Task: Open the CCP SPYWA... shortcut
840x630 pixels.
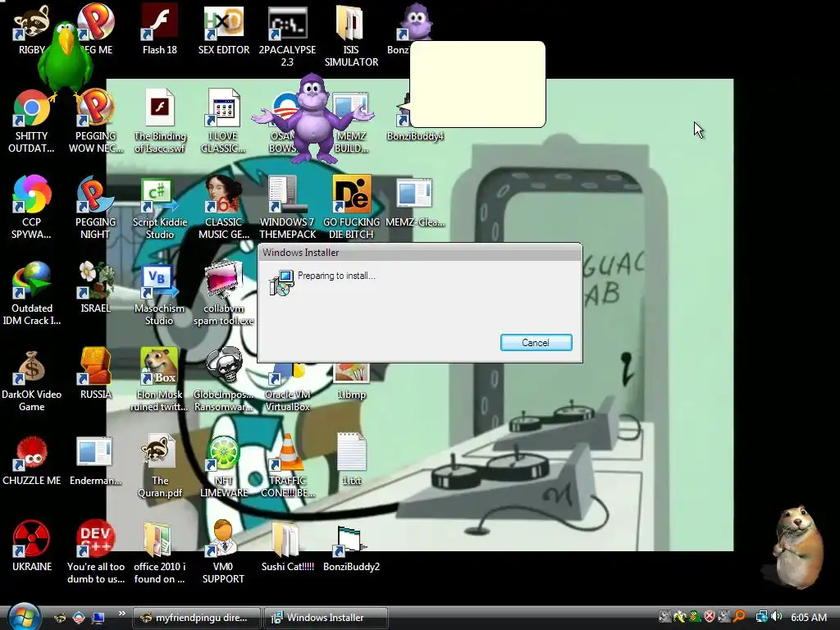Action: tap(31, 207)
